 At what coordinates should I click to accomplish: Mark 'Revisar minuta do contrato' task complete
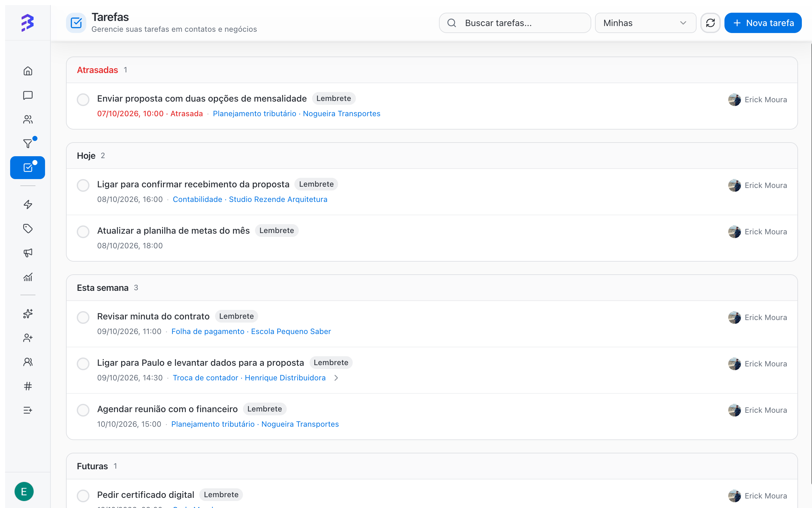[83, 317]
